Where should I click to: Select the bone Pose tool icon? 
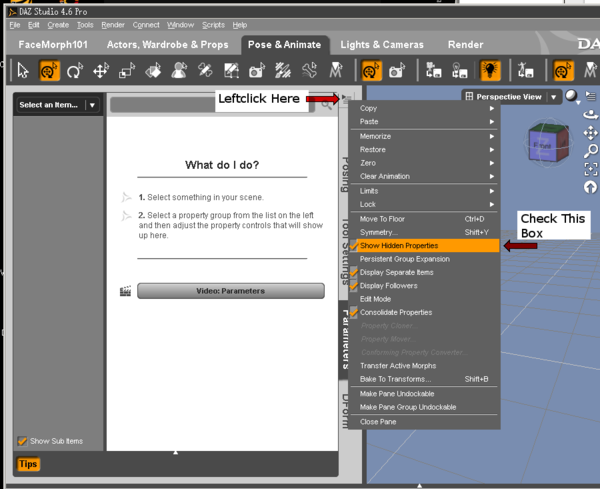tap(309, 71)
